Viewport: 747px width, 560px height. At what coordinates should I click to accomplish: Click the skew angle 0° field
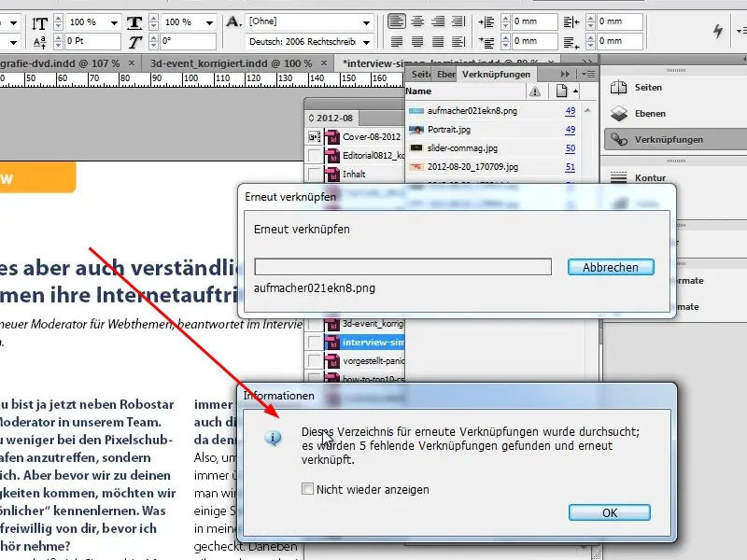click(x=188, y=41)
